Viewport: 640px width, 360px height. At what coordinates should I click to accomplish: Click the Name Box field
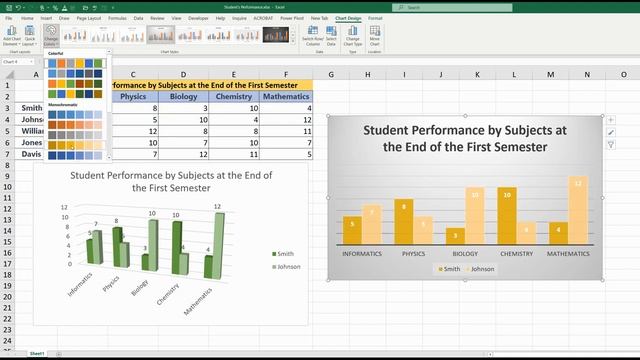point(15,62)
